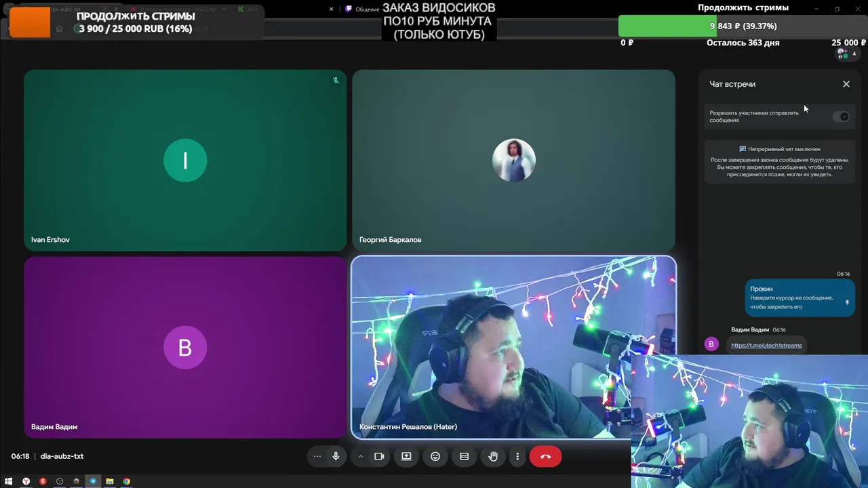The width and height of the screenshot is (868, 488).
Task: Click the muted mic icon on Ivan Ershov's tile
Action: pos(336,81)
